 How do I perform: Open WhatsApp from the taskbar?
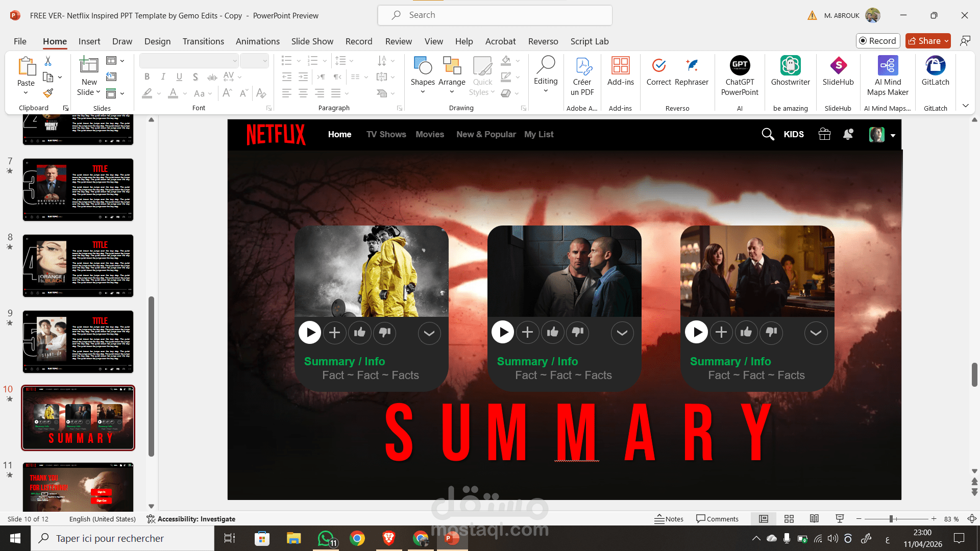(326, 538)
